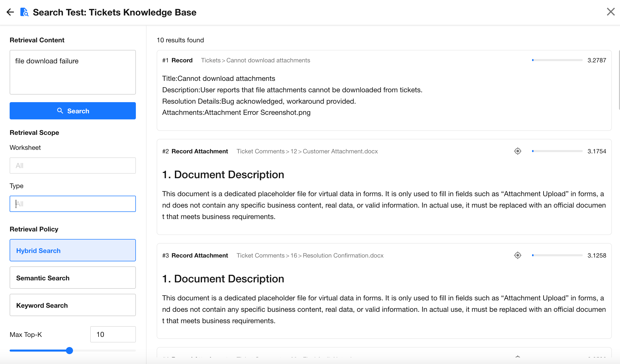Click the Max Top-K slider handle

pos(69,351)
